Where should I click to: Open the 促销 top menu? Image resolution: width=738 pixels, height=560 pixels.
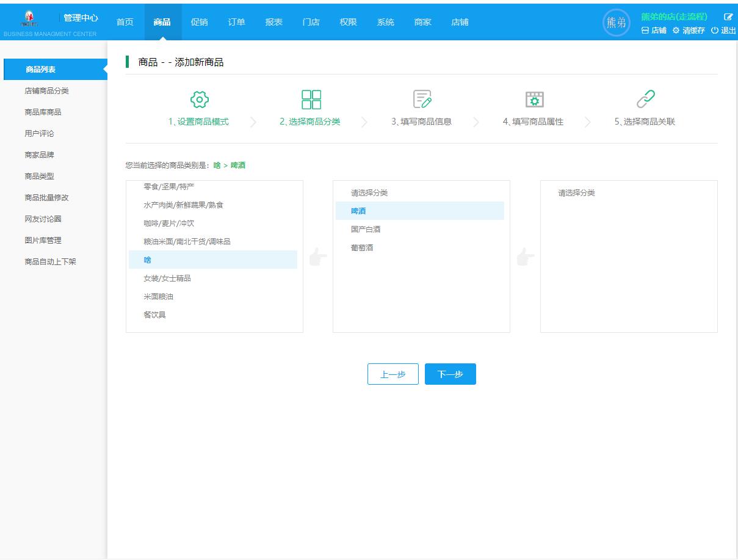pos(199,22)
